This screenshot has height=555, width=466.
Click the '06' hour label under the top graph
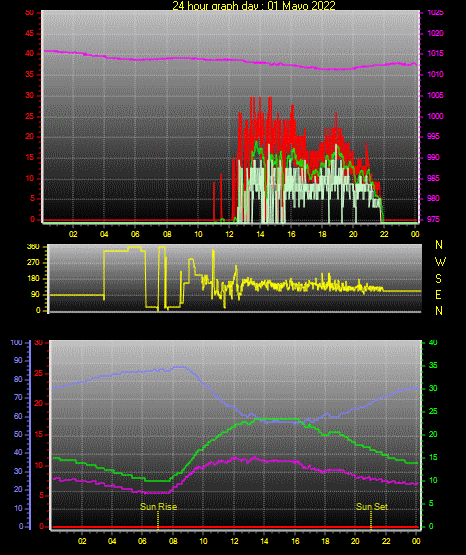tap(135, 234)
